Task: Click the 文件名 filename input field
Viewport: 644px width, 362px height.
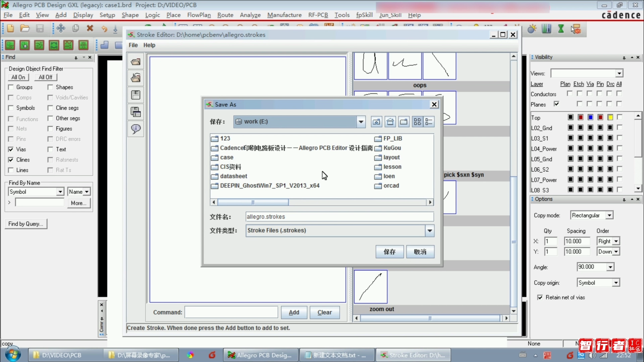Action: point(339,217)
